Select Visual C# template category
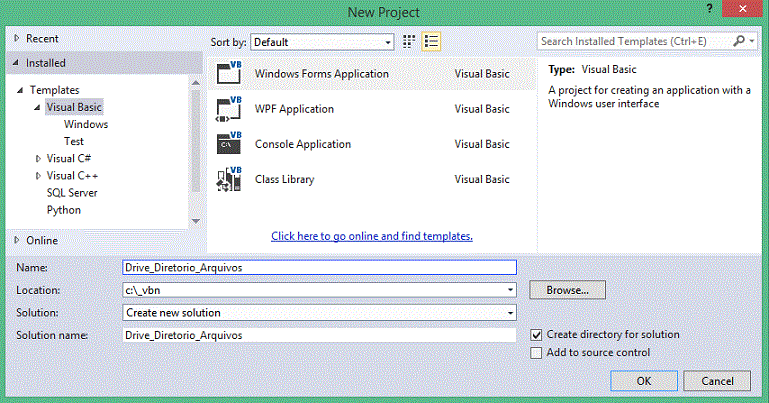769x403 pixels. pos(69,158)
